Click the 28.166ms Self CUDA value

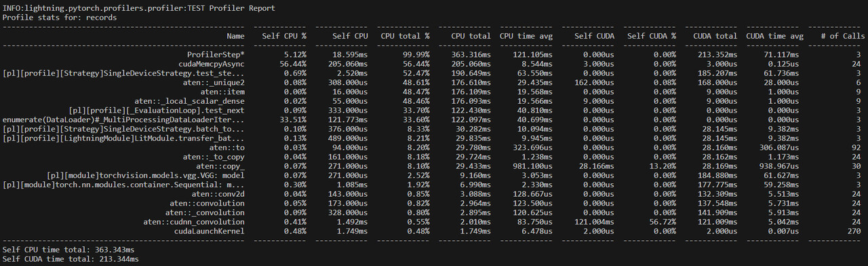pos(597,166)
